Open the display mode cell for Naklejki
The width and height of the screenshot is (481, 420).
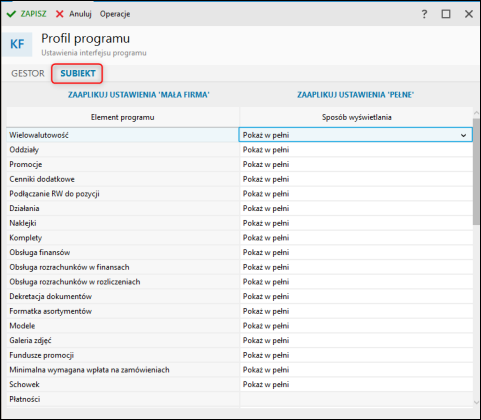click(x=356, y=223)
